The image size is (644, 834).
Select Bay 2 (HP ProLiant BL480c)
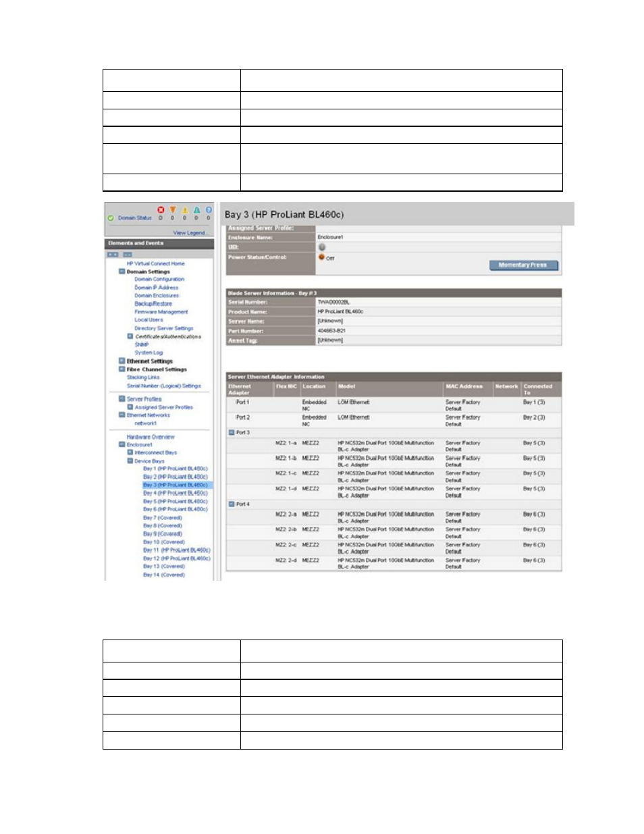pyautogui.click(x=176, y=477)
